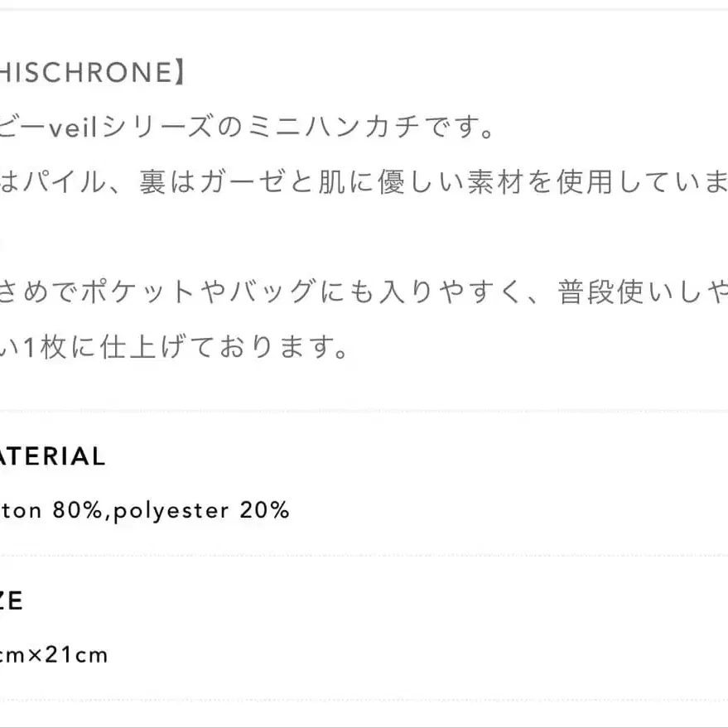Click the 20% polyester percentage

point(264,510)
